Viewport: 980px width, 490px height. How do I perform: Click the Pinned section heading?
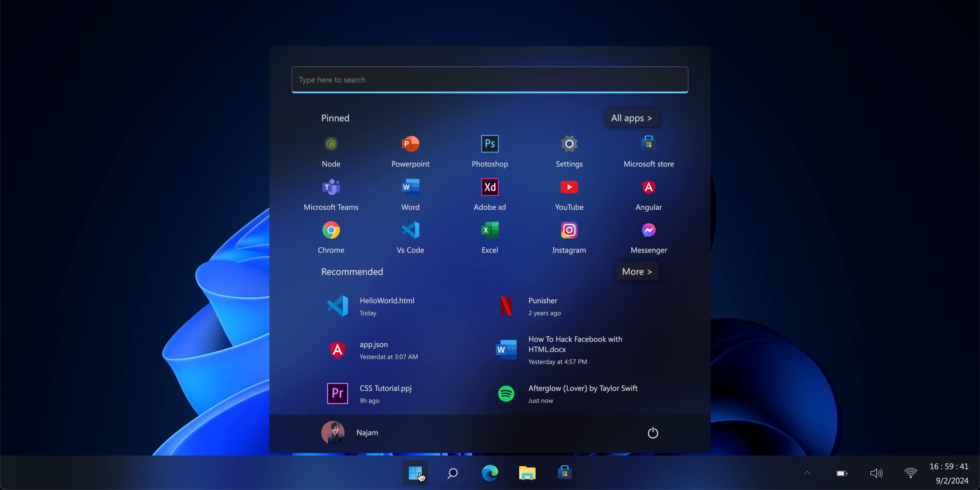[x=335, y=118]
